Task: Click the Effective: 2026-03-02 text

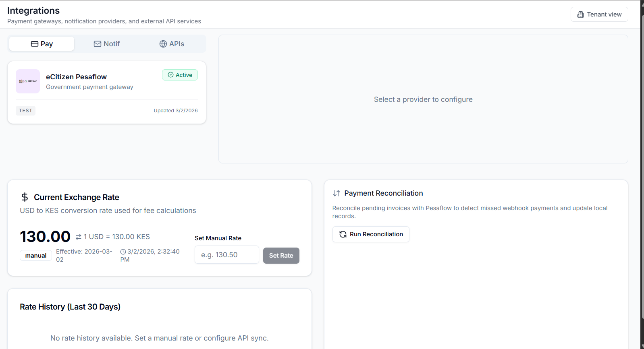Action: (x=84, y=256)
